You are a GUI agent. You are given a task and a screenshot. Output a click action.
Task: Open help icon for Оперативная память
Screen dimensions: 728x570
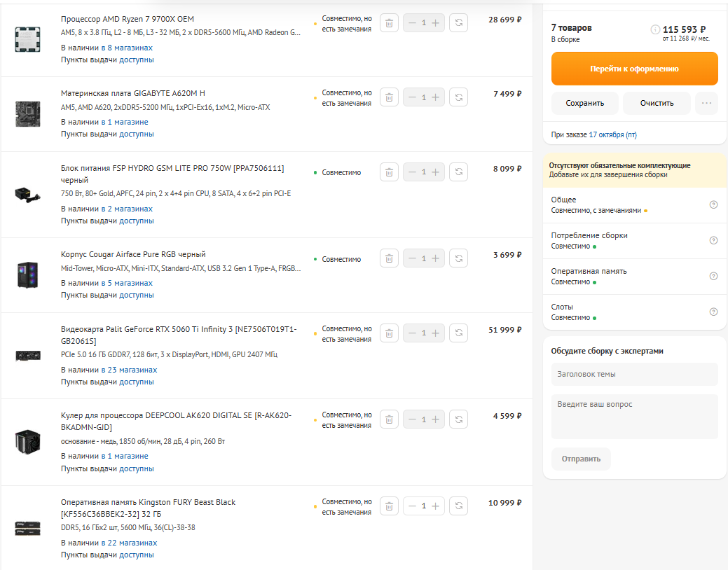point(713,276)
